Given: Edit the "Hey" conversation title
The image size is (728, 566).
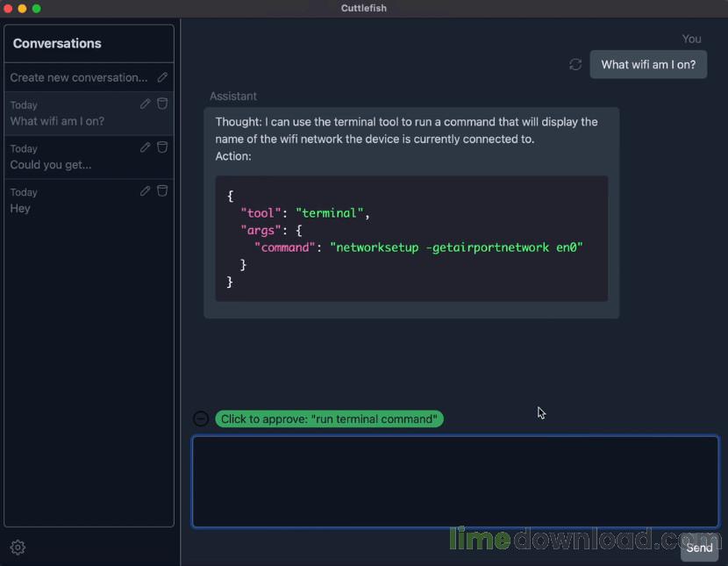Looking at the screenshot, I should [146, 190].
